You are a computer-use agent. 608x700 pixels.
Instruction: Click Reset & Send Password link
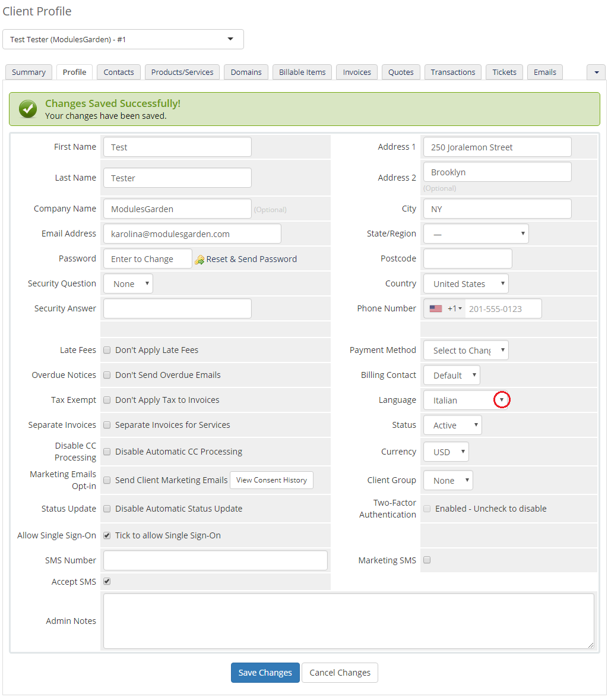pyautogui.click(x=252, y=259)
